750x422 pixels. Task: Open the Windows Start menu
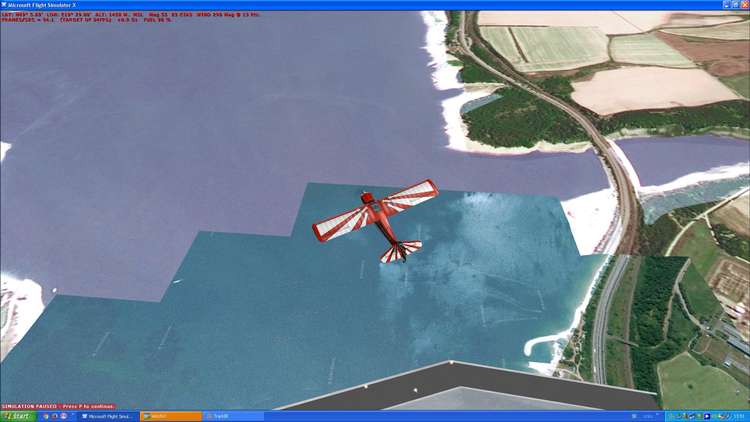click(18, 416)
